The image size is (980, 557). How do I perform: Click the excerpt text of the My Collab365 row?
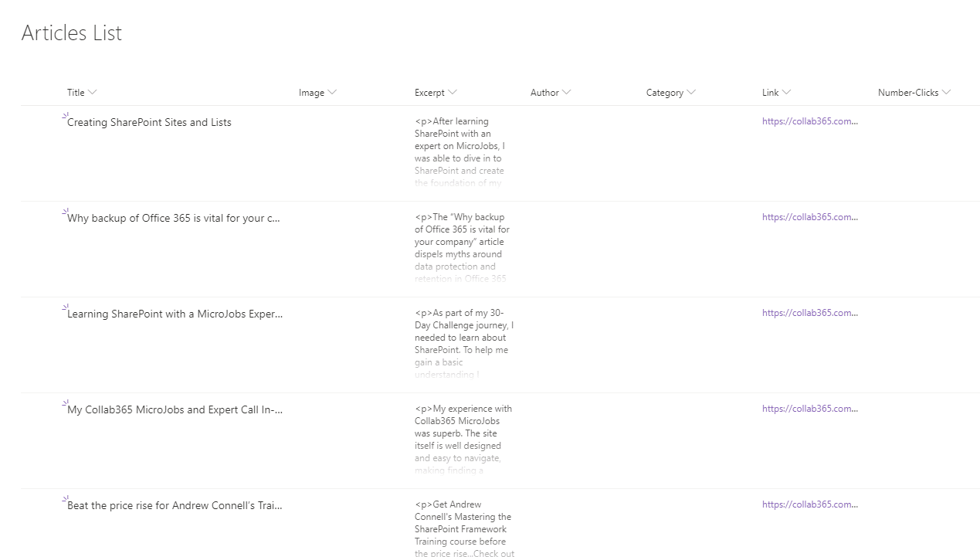pos(463,433)
